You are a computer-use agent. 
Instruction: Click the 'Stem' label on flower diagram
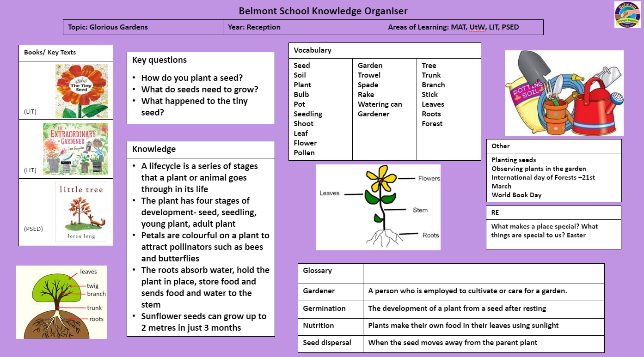tap(420, 210)
